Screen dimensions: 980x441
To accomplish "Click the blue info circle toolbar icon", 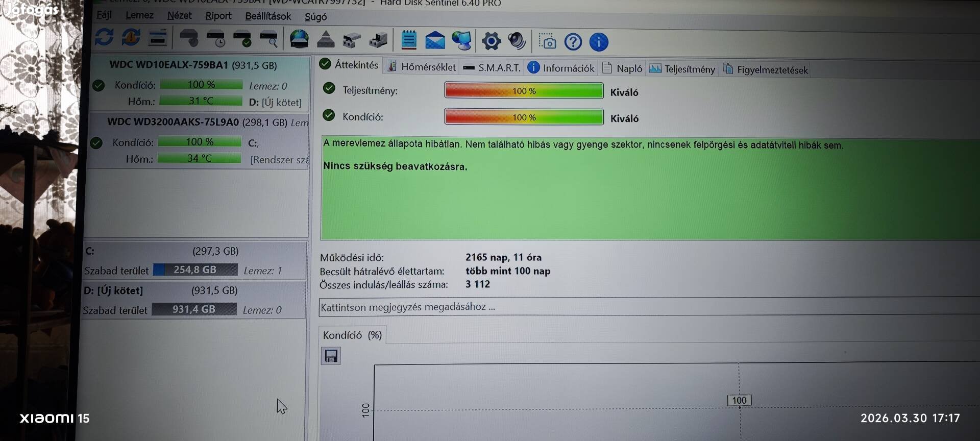I will pos(599,42).
